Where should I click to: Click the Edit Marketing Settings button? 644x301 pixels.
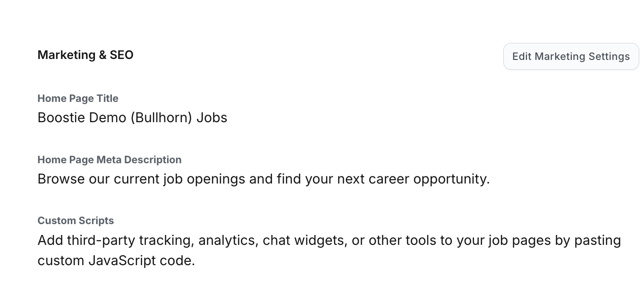pyautogui.click(x=571, y=57)
